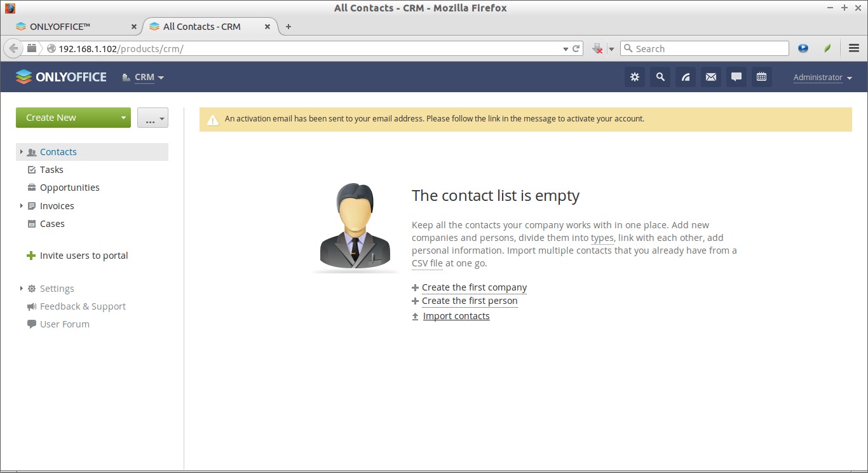The image size is (868, 473).
Task: Close the All Contacts - CRM tab
Action: coord(268,27)
